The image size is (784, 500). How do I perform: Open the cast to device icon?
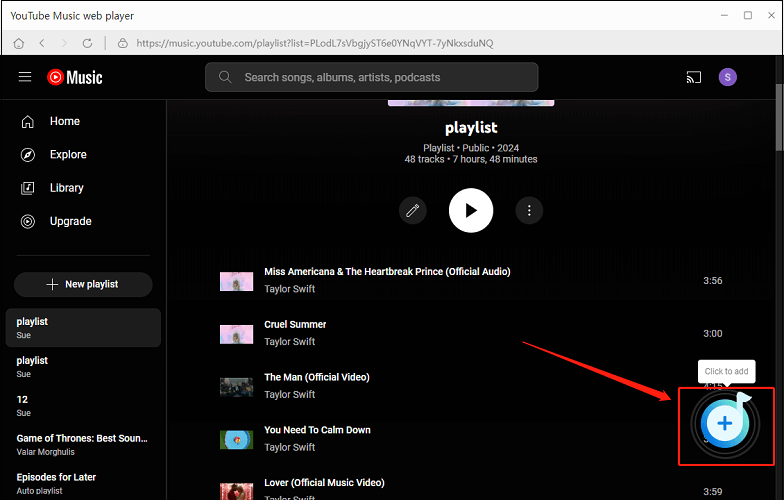click(694, 77)
